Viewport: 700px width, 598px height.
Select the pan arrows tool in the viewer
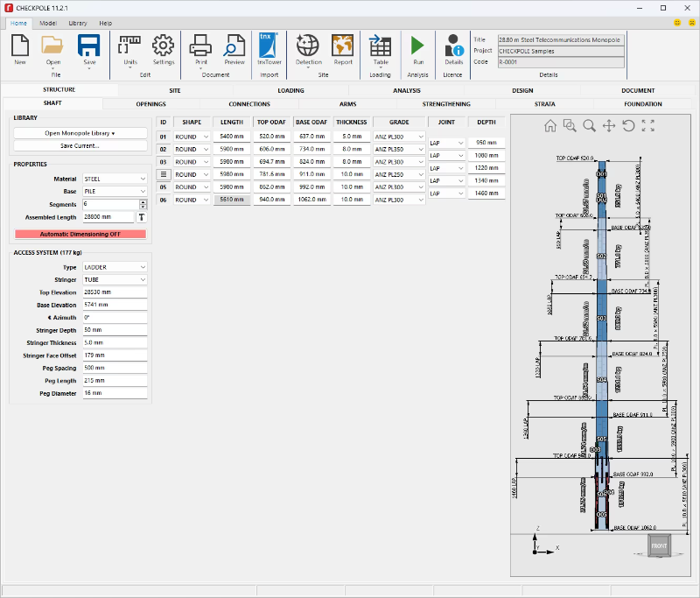pyautogui.click(x=609, y=126)
